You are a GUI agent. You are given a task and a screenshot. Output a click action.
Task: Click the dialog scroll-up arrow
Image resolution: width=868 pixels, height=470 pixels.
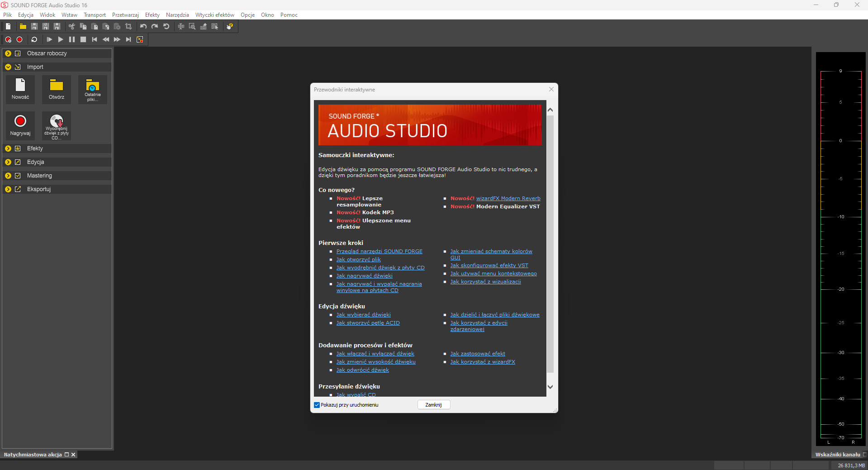(550, 110)
